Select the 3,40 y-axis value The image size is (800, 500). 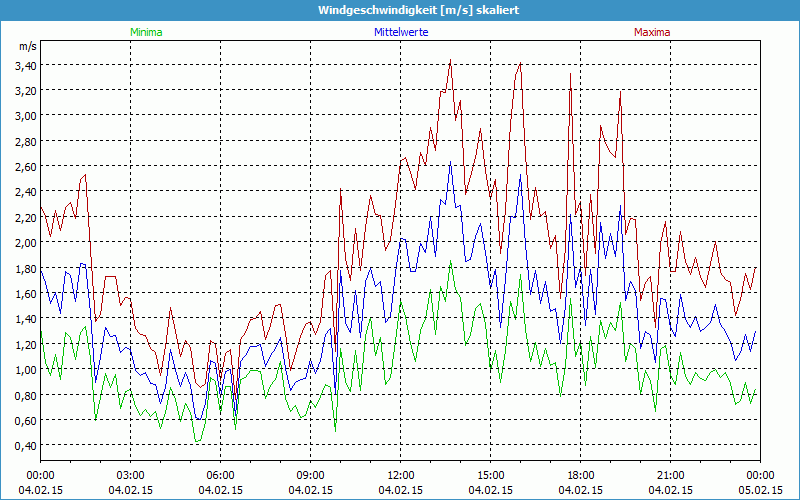coord(26,65)
